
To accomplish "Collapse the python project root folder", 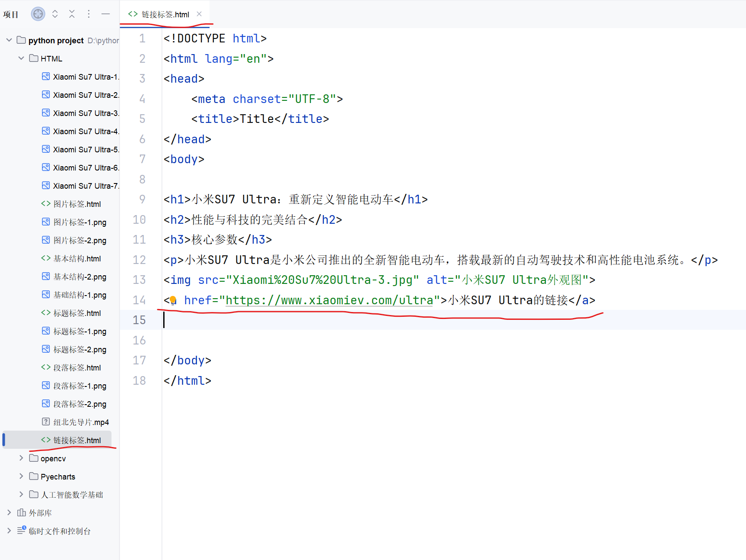I will pos(9,40).
